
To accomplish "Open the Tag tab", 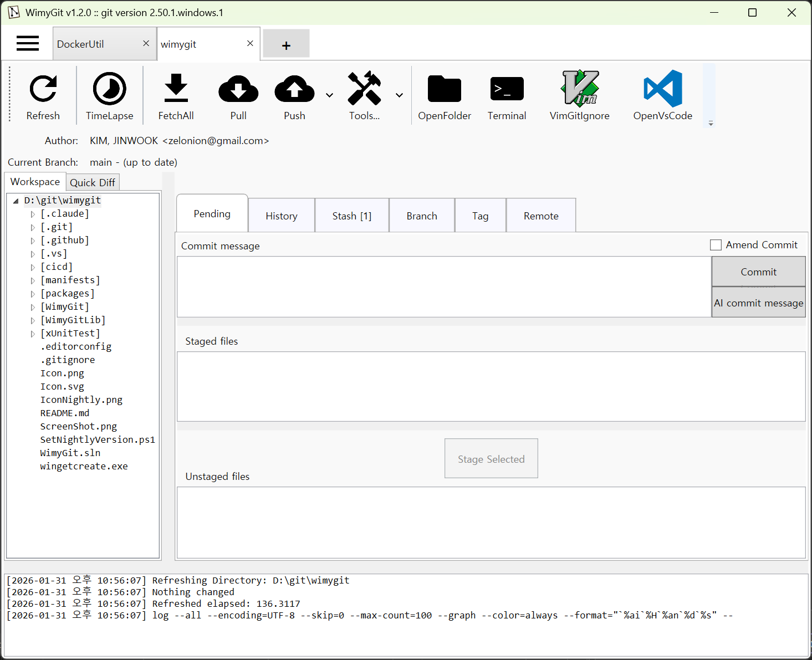I will pos(481,216).
